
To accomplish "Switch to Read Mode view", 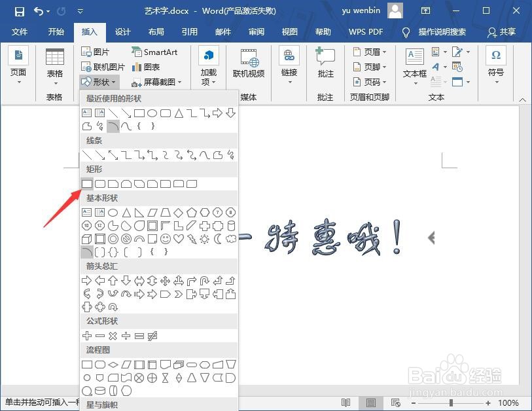I will click(346, 402).
